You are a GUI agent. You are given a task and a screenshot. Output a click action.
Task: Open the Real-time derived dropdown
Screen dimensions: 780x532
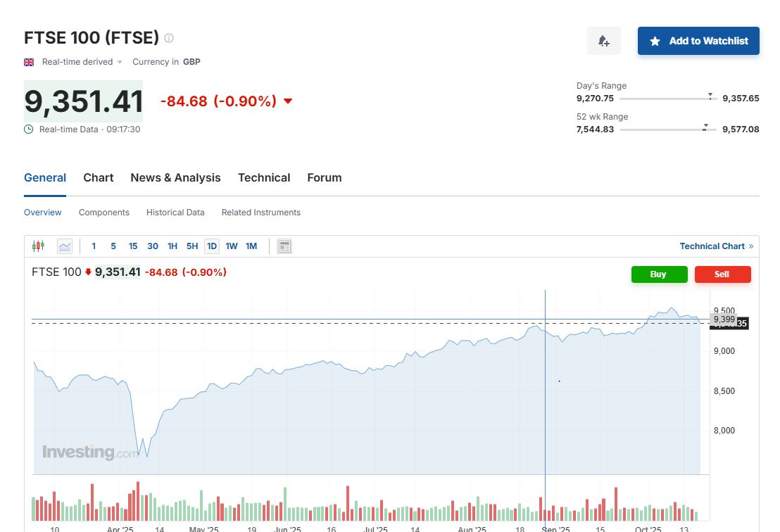82,62
